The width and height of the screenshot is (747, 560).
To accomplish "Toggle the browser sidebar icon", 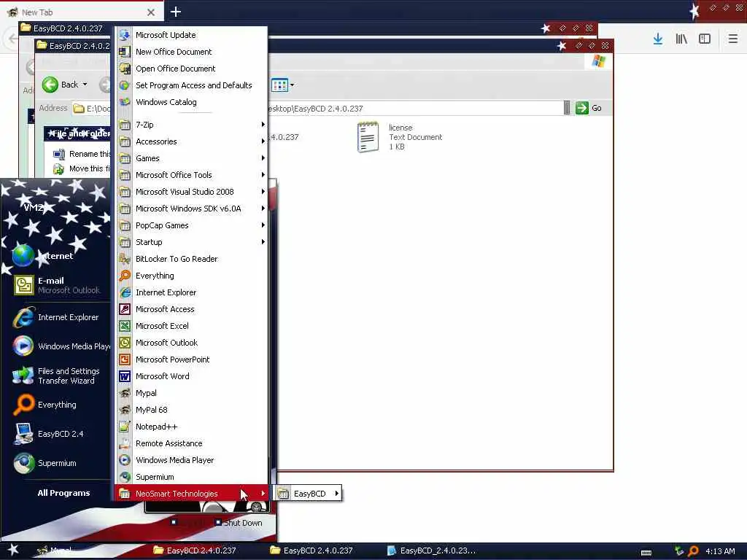I will [x=705, y=39].
